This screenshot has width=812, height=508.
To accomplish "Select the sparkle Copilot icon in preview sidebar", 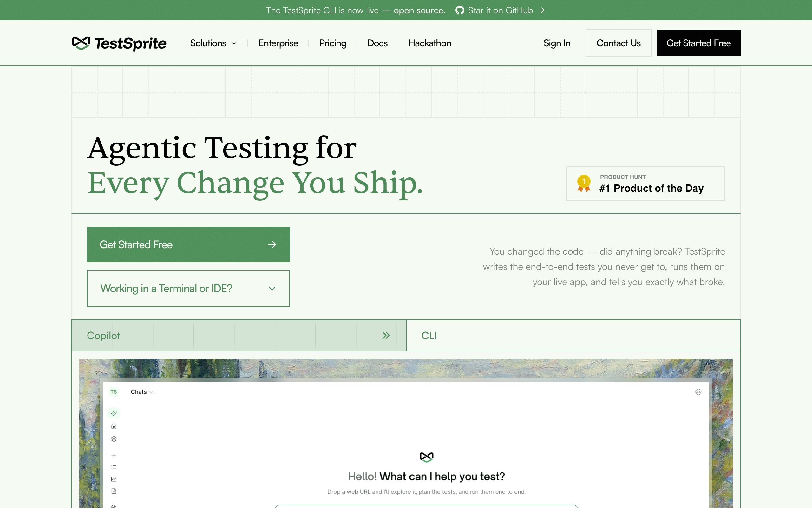I will (114, 413).
